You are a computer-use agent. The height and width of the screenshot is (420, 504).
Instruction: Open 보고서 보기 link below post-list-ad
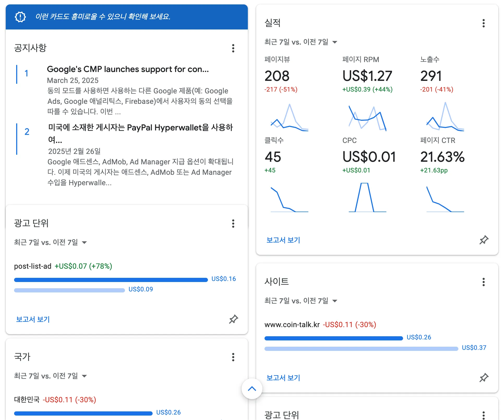[33, 319]
